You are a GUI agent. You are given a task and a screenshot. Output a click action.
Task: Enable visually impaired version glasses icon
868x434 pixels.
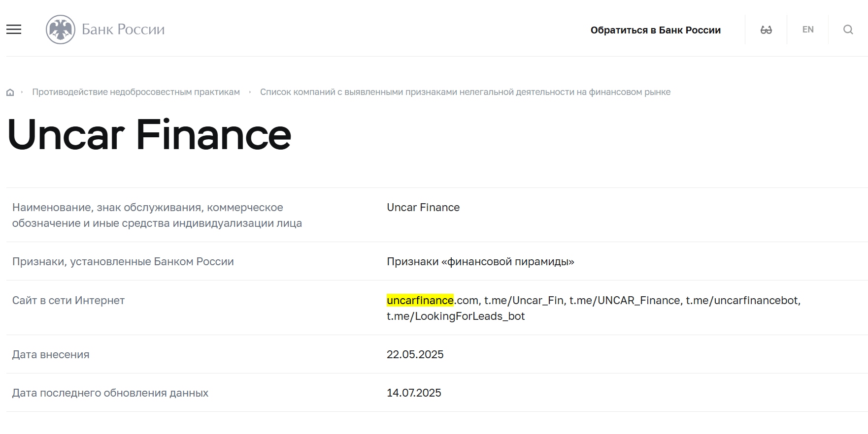(766, 30)
